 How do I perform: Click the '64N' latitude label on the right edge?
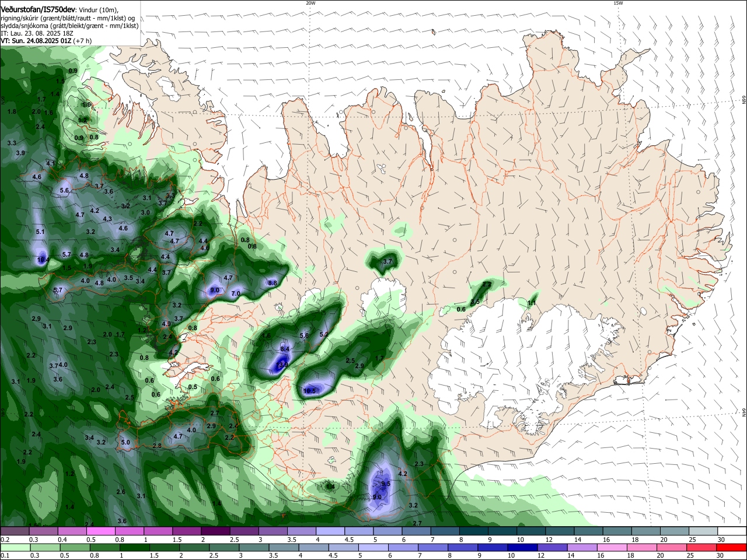pyautogui.click(x=744, y=412)
